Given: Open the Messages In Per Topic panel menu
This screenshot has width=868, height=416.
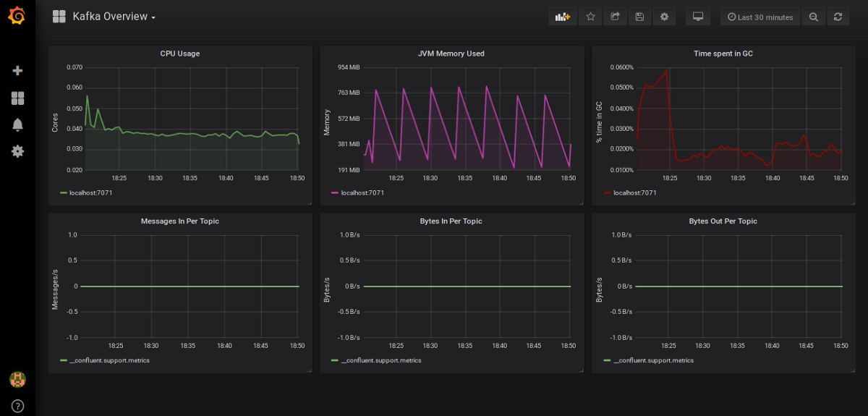Looking at the screenshot, I should (x=180, y=221).
